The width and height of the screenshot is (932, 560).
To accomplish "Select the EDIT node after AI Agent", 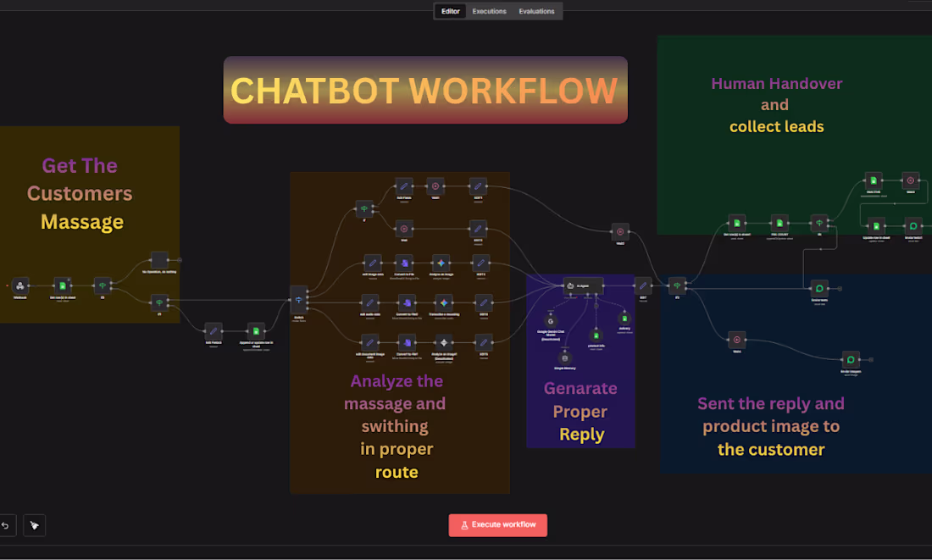I will pos(642,286).
